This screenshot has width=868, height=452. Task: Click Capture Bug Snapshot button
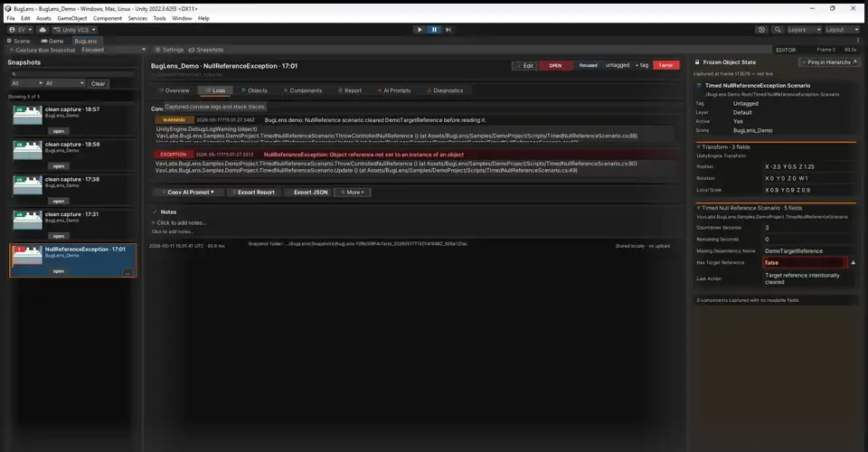(x=42, y=50)
